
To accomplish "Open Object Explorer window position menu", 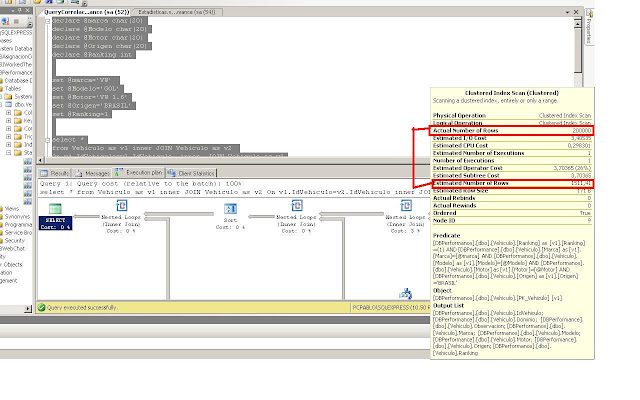I will pyautogui.click(x=13, y=10).
